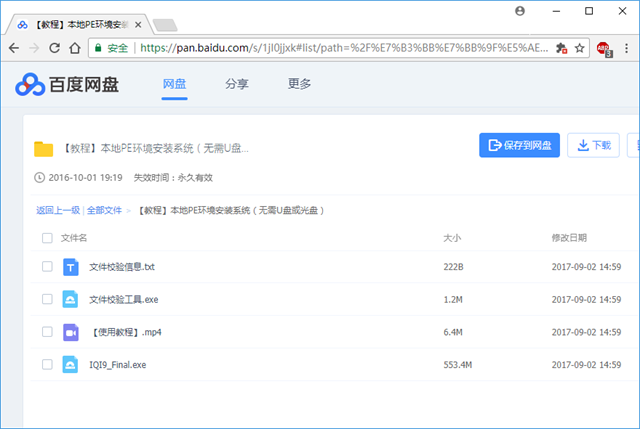This screenshot has height=429, width=640.
Task: Click the Chrome user profile icon
Action: click(520, 11)
